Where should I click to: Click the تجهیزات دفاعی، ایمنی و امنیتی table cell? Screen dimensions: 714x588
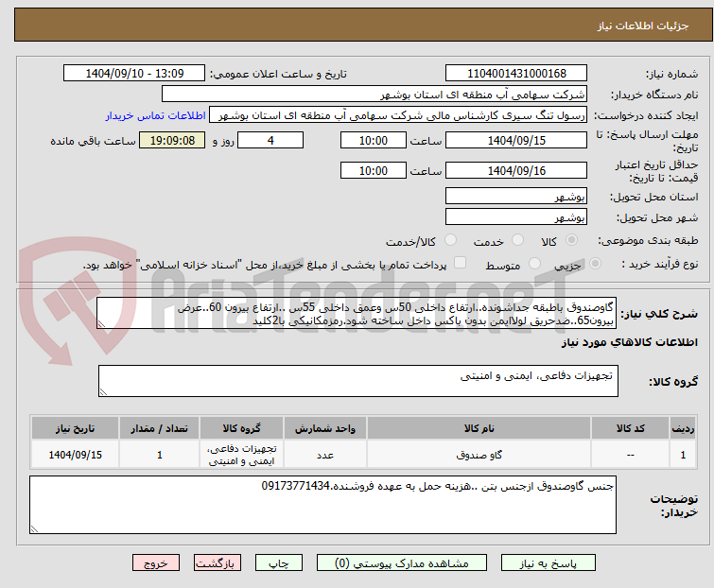point(241,455)
